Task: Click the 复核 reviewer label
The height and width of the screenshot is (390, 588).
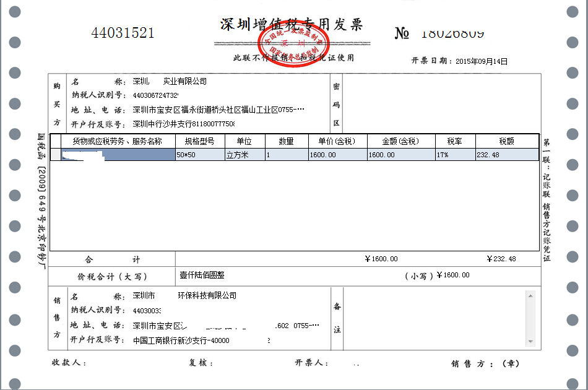Action: pyautogui.click(x=201, y=363)
